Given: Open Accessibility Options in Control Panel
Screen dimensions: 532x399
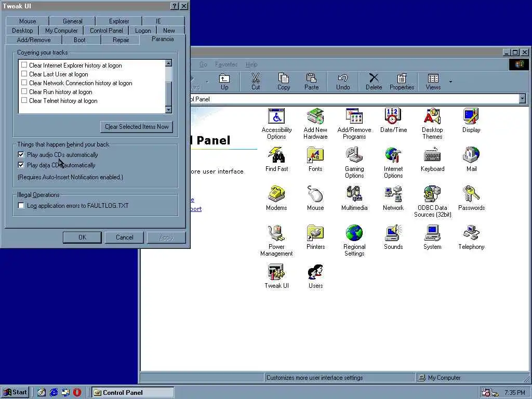Looking at the screenshot, I should (276, 124).
